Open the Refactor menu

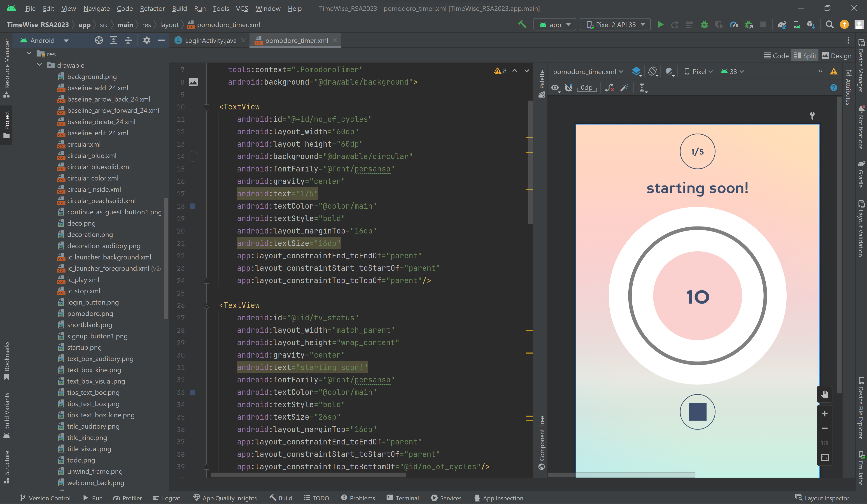point(152,8)
